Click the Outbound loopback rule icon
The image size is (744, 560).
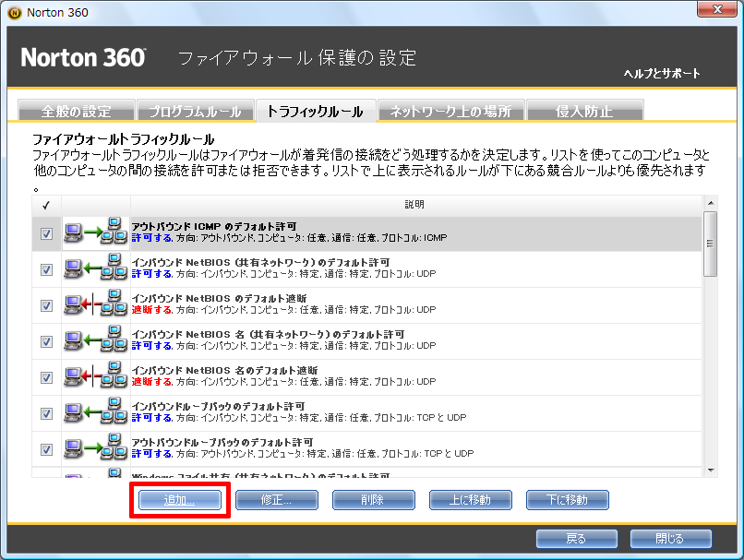click(95, 449)
